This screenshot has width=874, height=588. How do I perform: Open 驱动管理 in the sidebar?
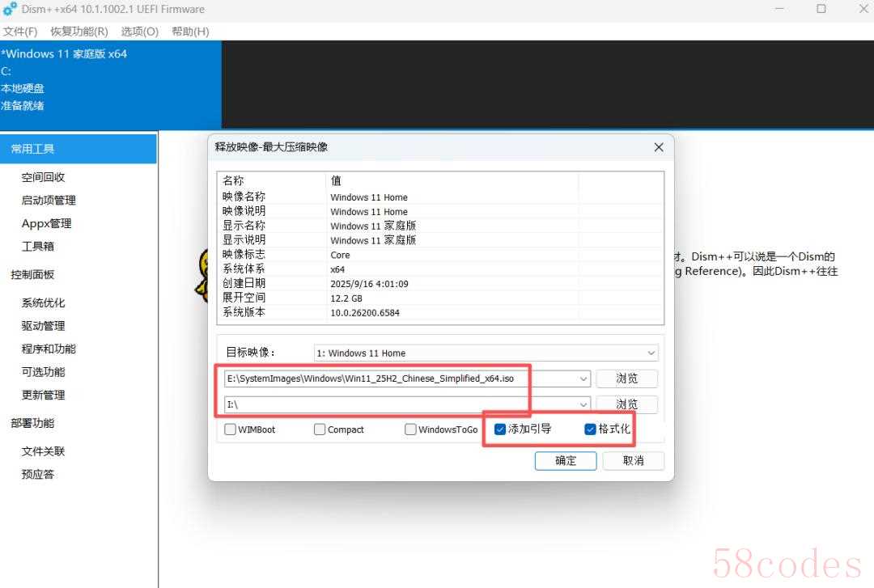[x=43, y=326]
